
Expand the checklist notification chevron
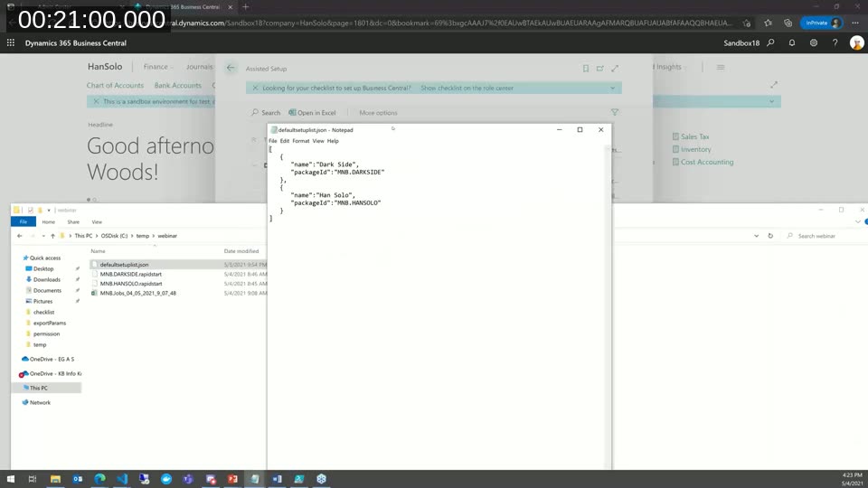point(613,88)
